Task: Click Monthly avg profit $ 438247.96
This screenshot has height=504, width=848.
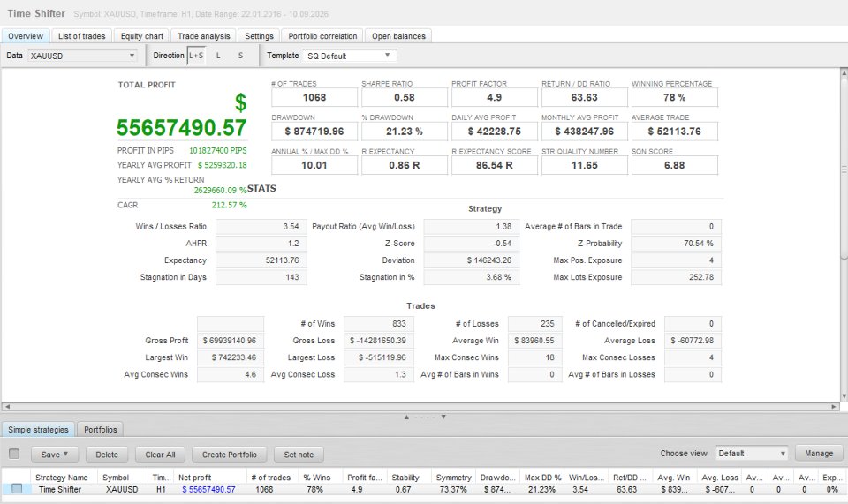Action: pos(585,132)
